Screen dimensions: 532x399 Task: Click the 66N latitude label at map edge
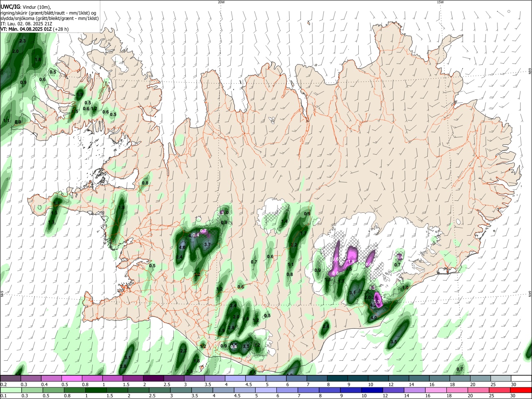[530, 71]
